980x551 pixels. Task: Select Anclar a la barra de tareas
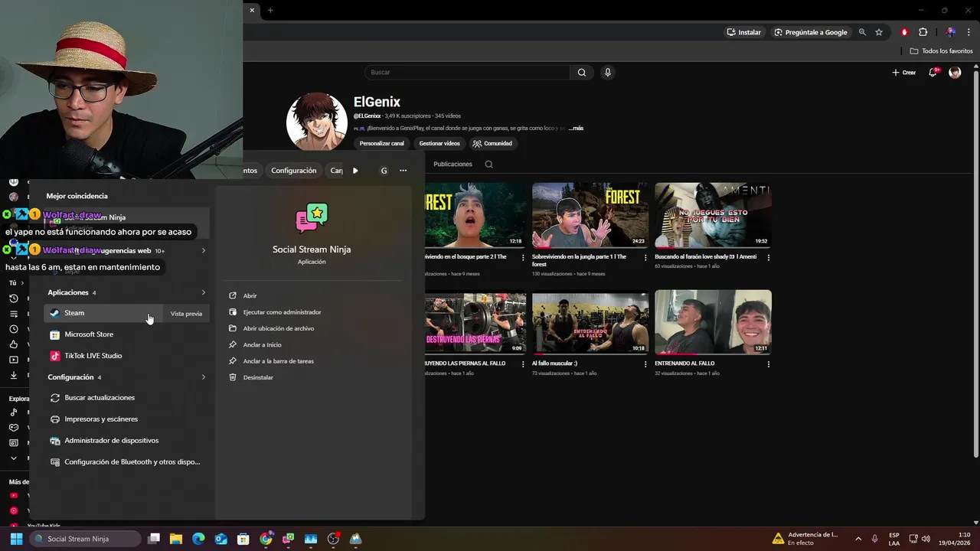click(278, 361)
